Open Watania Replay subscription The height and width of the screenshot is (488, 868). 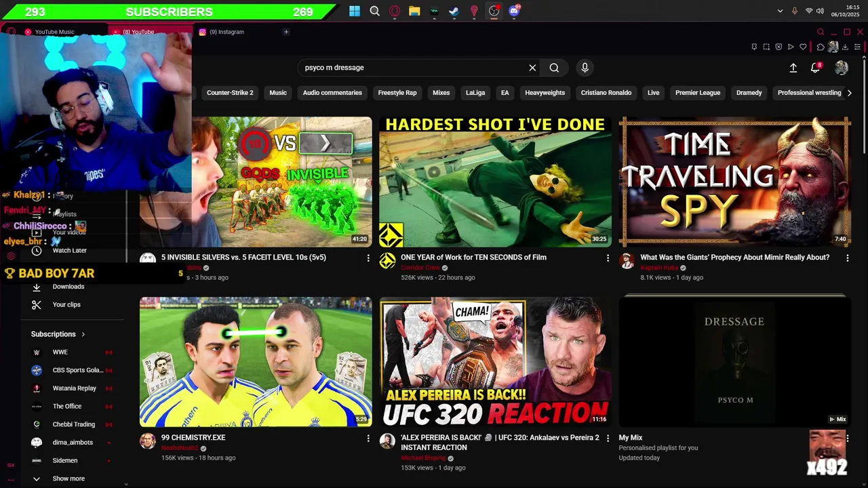tap(71, 388)
